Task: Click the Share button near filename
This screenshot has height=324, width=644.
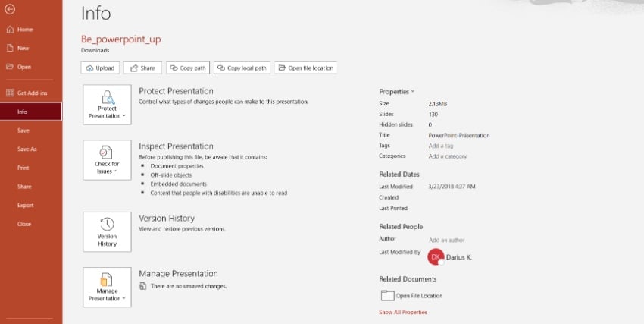Action: [x=142, y=68]
